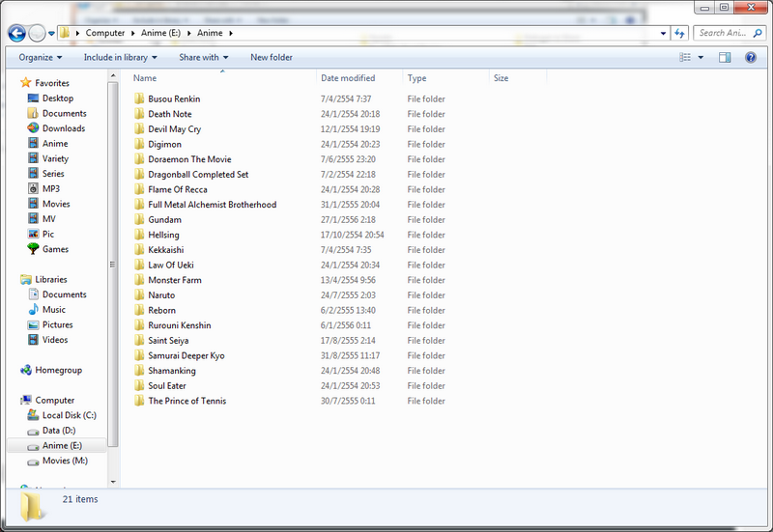Image resolution: width=773 pixels, height=532 pixels.
Task: Select the Rurouni Kenshin folder
Action: point(180,325)
